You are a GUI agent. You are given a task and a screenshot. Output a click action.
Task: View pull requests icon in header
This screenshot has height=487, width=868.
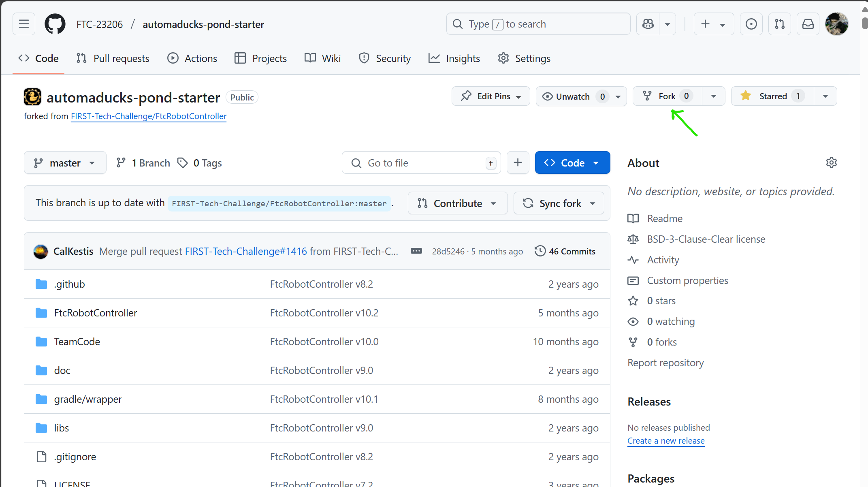point(779,24)
